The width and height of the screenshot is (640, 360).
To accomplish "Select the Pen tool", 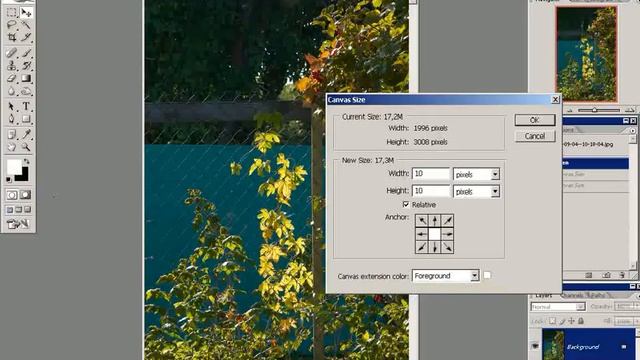I will click(12, 119).
